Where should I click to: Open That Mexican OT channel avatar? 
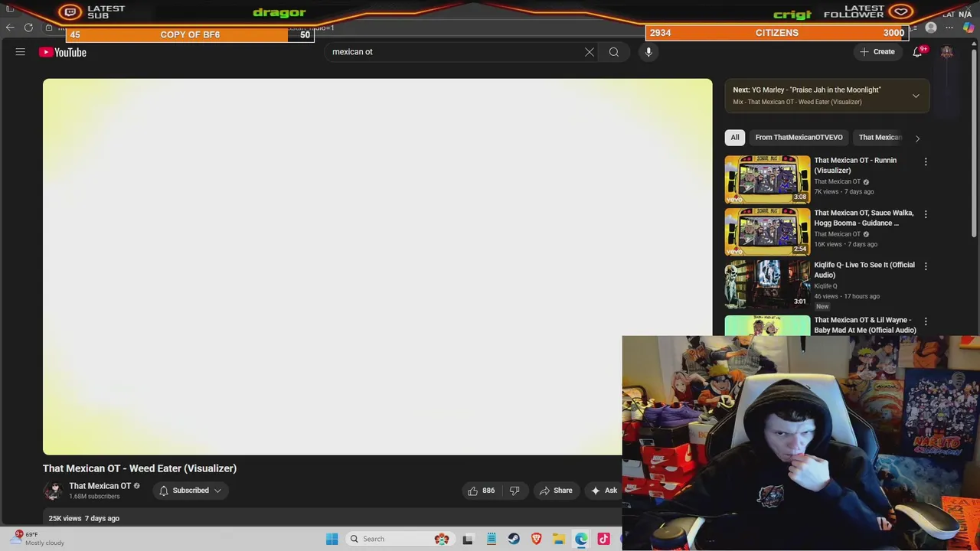pyautogui.click(x=53, y=491)
